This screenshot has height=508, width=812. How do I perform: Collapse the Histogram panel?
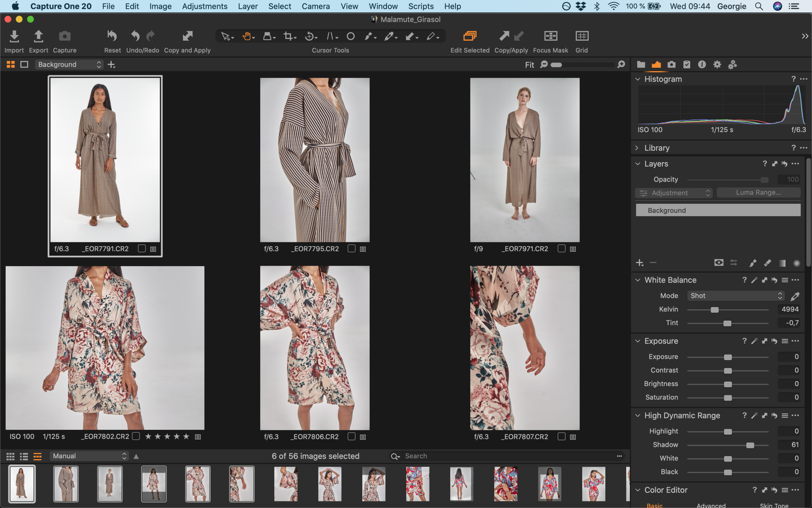click(x=638, y=79)
